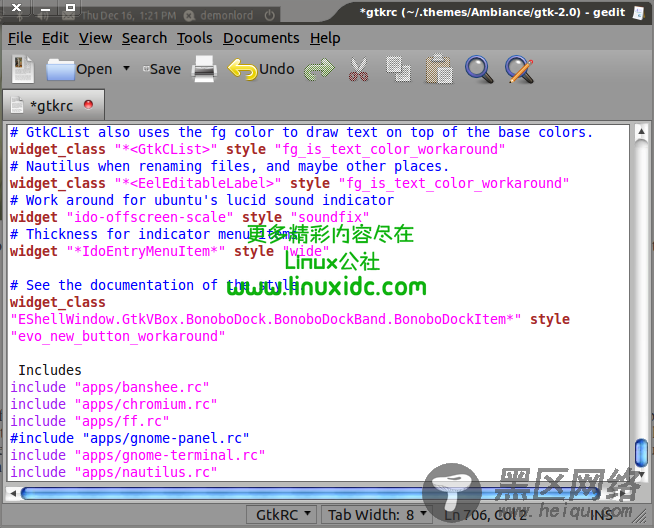Click the New document icon
This screenshot has height=528, width=654.
[23, 69]
